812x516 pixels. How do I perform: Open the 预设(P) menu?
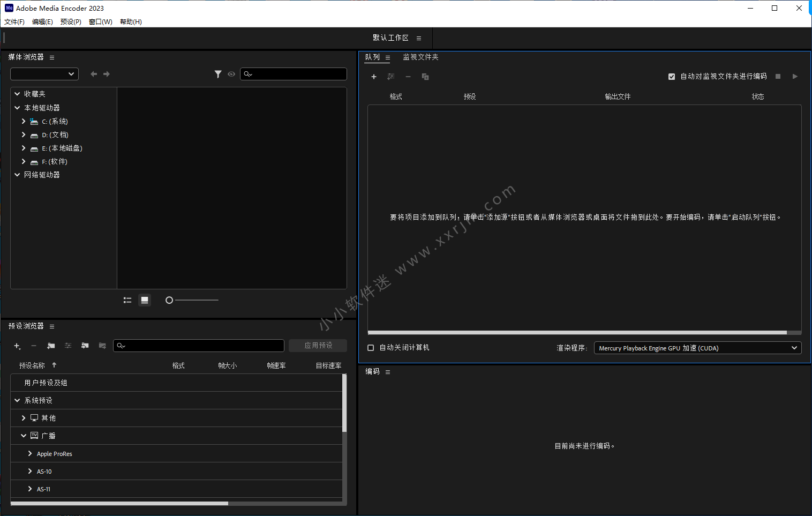tap(71, 22)
